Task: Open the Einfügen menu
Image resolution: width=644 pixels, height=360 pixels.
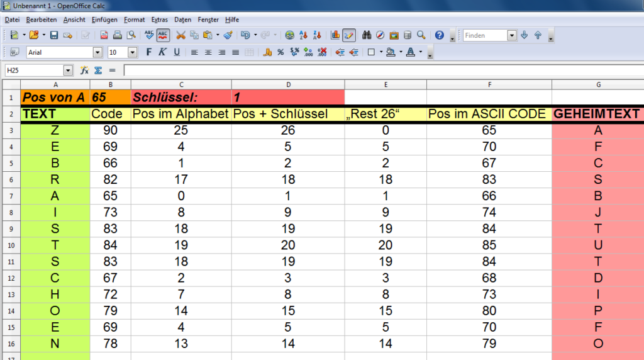Action: tap(104, 20)
